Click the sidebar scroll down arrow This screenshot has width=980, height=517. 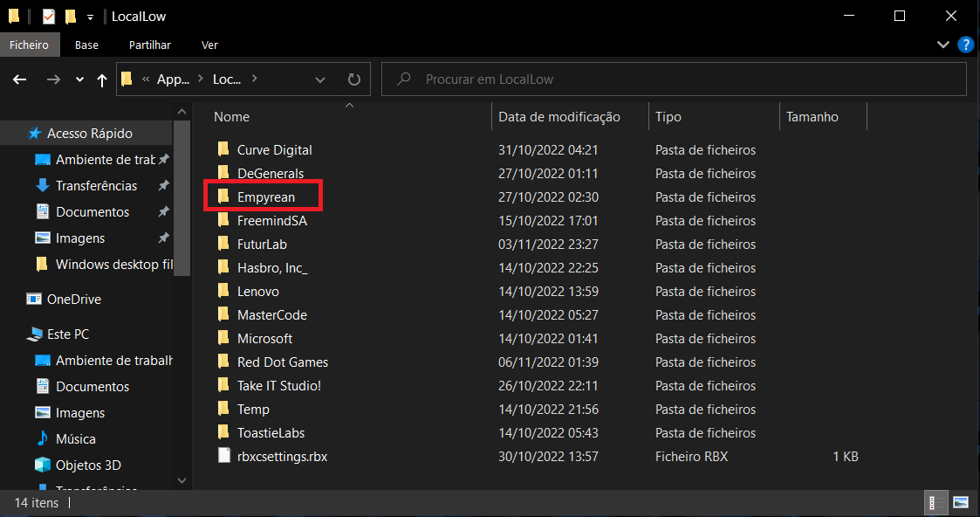point(182,479)
